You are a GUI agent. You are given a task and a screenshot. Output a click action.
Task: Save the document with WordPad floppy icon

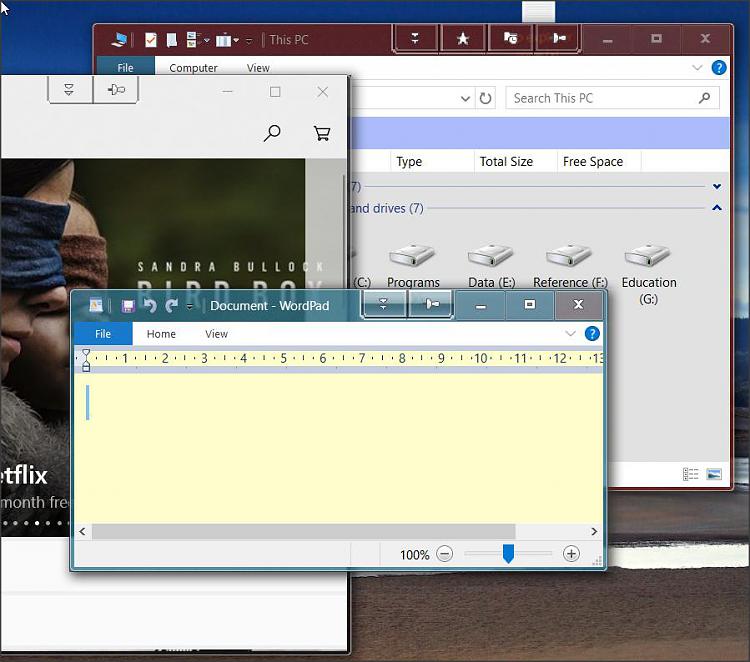click(x=128, y=306)
